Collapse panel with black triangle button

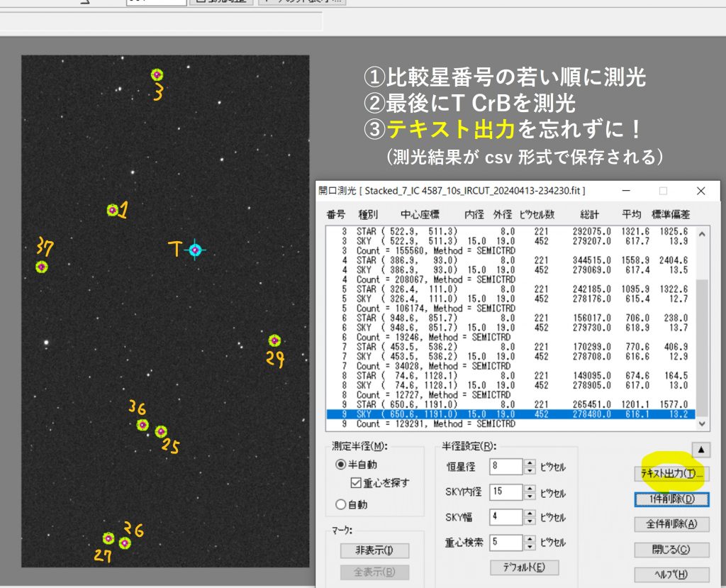pyautogui.click(x=700, y=450)
